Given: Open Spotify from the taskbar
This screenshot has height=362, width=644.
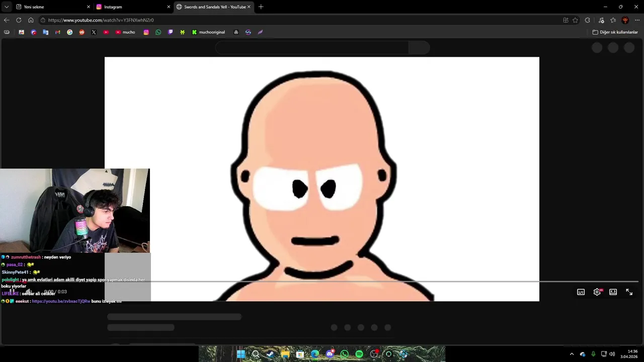Looking at the screenshot, I should [359, 354].
